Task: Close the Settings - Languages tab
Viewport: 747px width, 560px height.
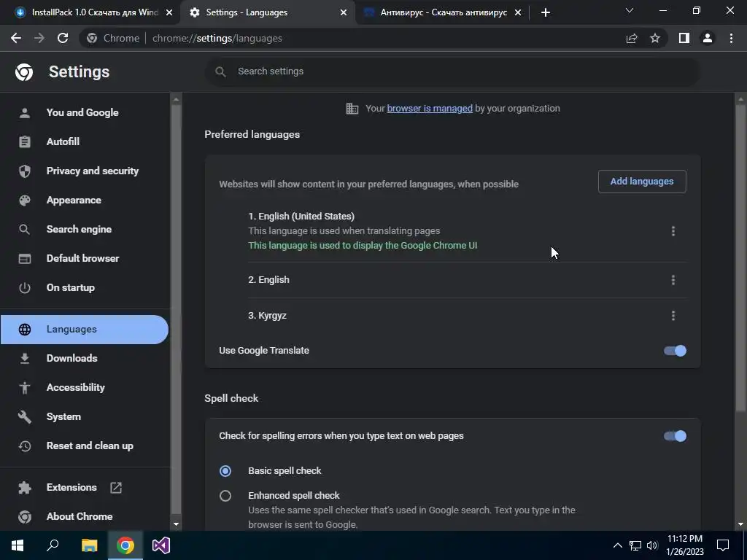Action: 344,12
